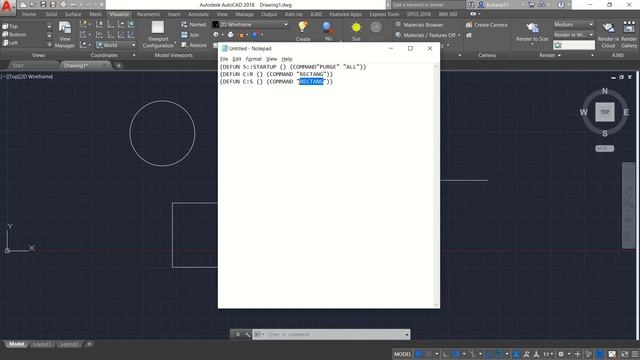Viewport: 640px width, 360px height.
Task: Open Notepad Help menu
Action: 287,59
